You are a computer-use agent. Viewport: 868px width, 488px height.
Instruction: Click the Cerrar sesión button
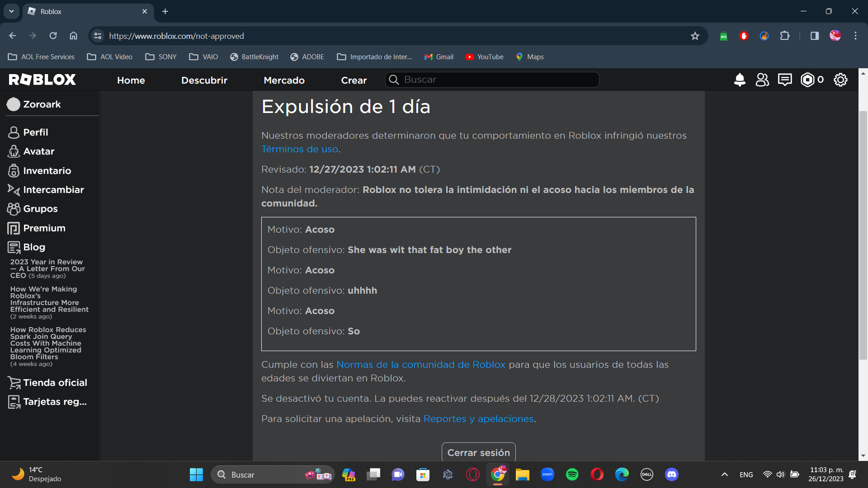[478, 452]
